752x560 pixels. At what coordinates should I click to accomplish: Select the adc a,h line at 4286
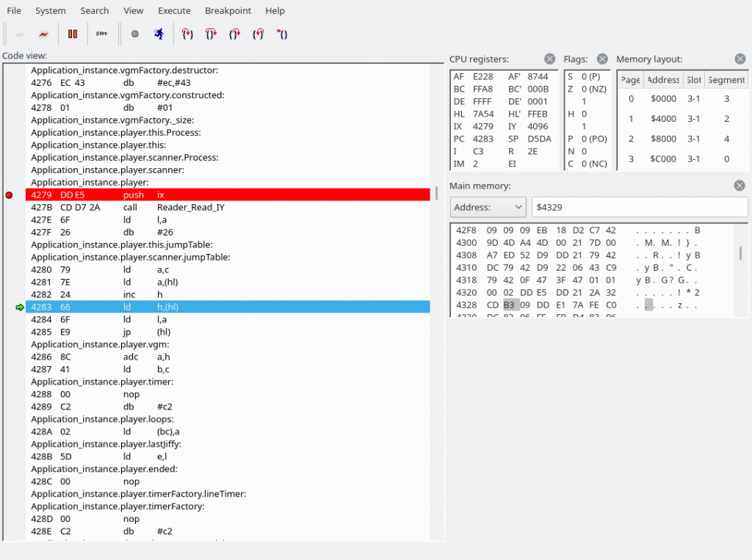228,357
